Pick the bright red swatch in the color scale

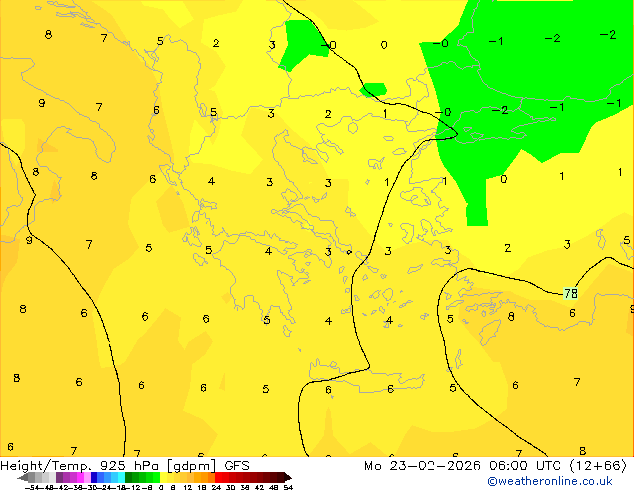pos(218,477)
